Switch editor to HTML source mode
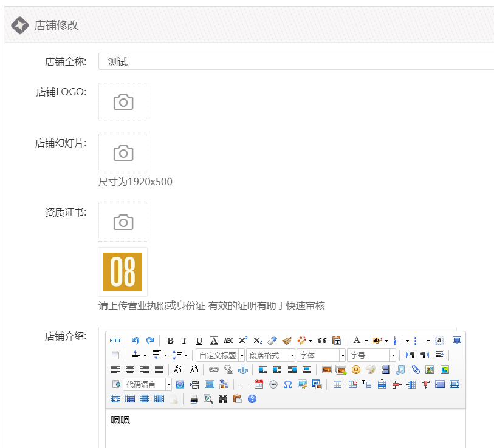This screenshot has width=494, height=448. pyautogui.click(x=115, y=341)
